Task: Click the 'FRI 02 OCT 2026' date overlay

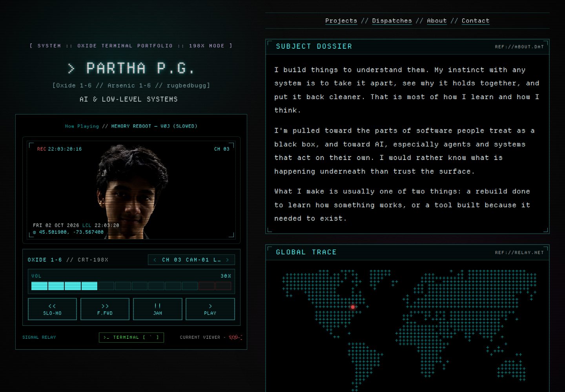Action: coord(56,225)
